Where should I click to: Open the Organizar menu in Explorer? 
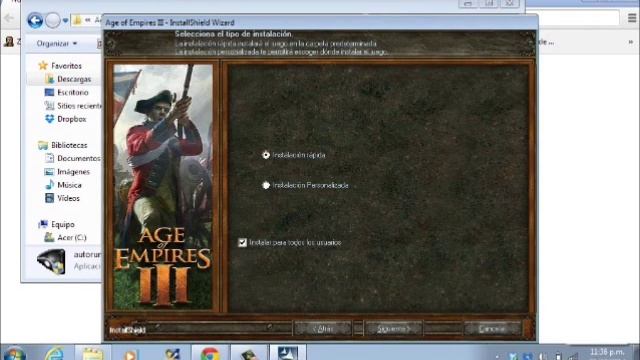[x=56, y=43]
